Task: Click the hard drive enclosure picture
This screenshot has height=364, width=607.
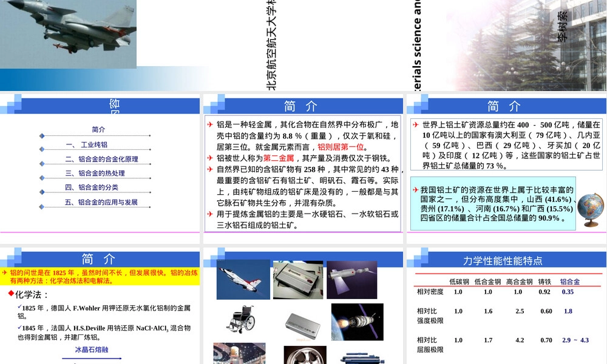Action: [x=298, y=280]
